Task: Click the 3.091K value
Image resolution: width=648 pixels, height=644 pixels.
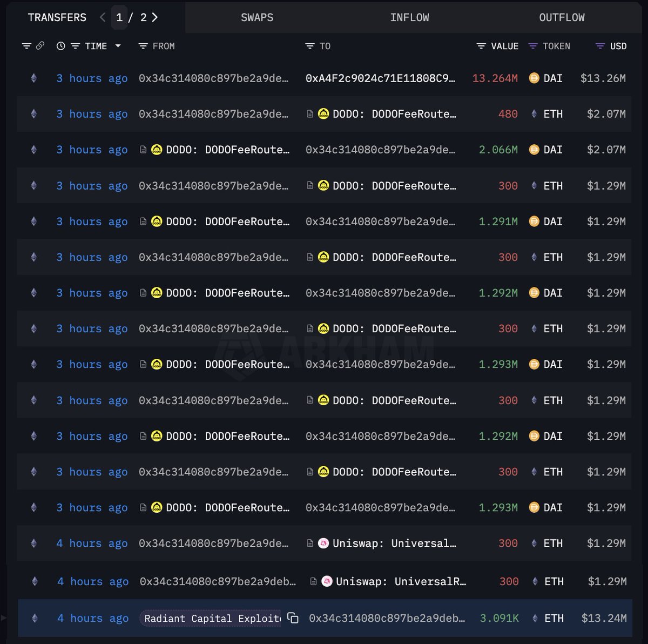Action: point(500,618)
